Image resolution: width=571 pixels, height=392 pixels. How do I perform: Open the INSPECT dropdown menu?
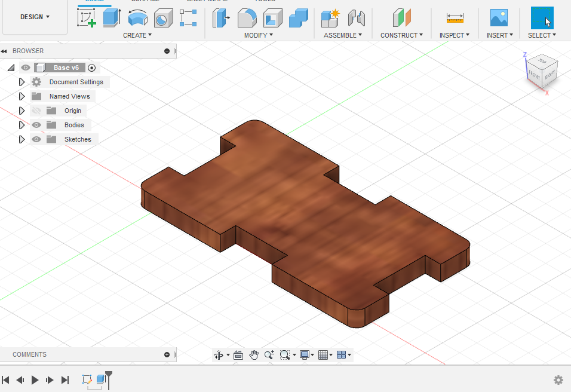pyautogui.click(x=455, y=35)
